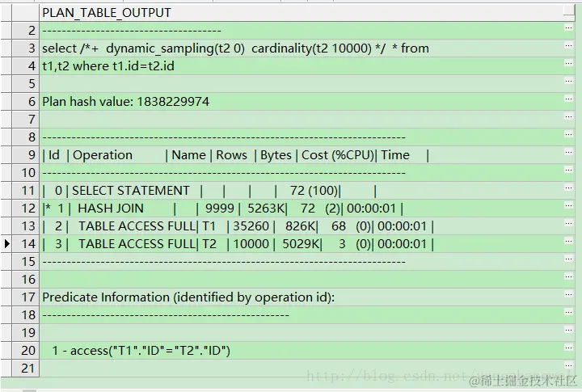Select row number 9 header
The width and height of the screenshot is (582, 392).
(x=25, y=155)
